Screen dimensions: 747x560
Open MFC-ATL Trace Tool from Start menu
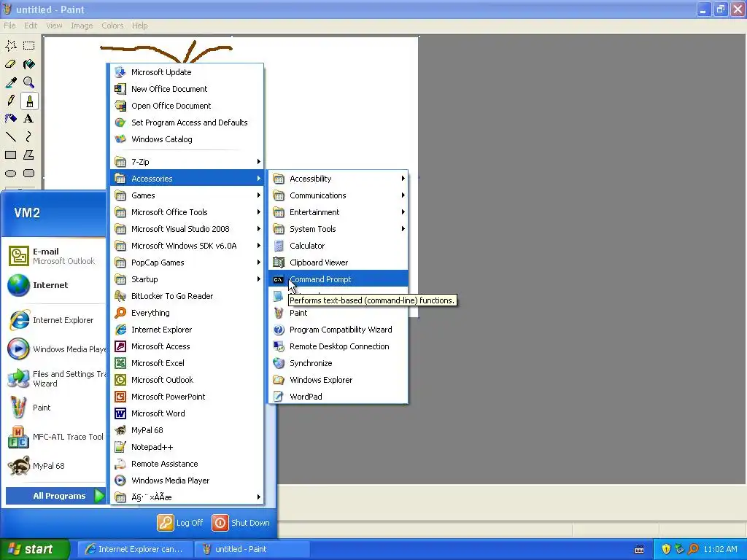point(55,437)
